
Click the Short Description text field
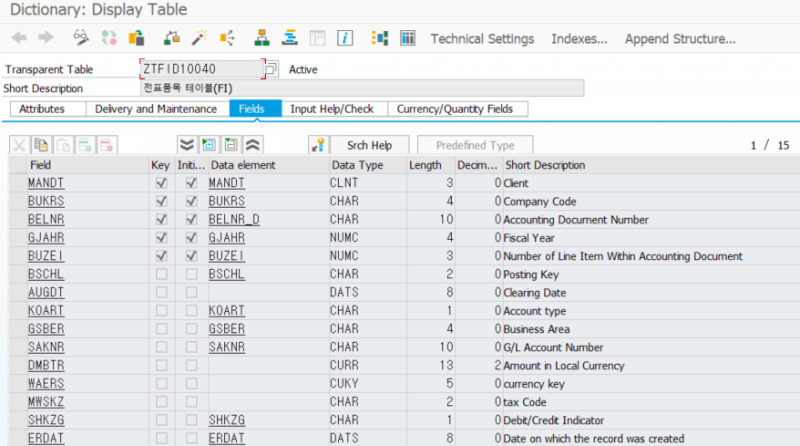(x=362, y=88)
